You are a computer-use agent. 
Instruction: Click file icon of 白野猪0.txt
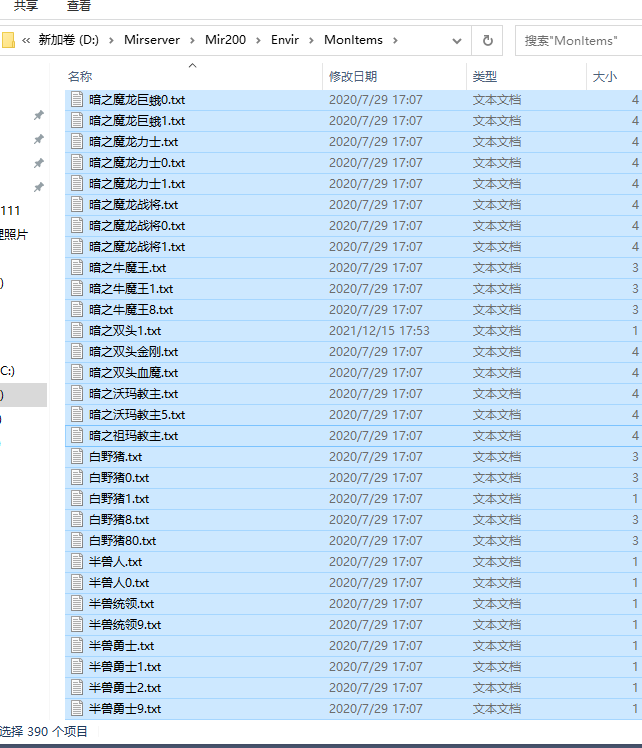[77, 477]
